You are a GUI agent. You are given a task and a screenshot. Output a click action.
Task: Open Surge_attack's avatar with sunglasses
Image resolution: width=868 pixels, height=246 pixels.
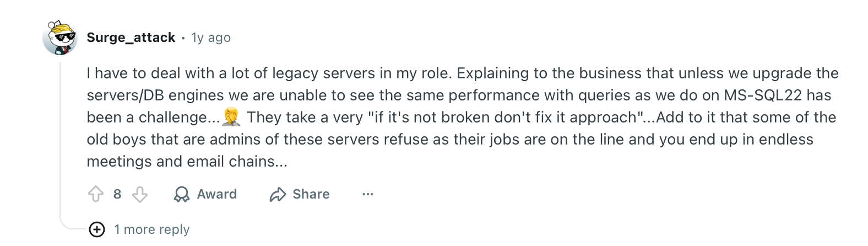pyautogui.click(x=59, y=39)
